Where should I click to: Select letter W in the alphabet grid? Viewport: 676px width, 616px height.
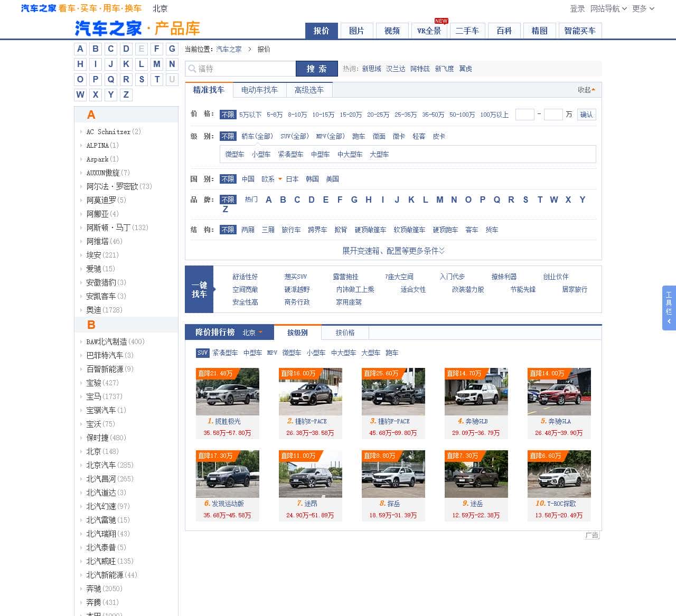tap(80, 95)
